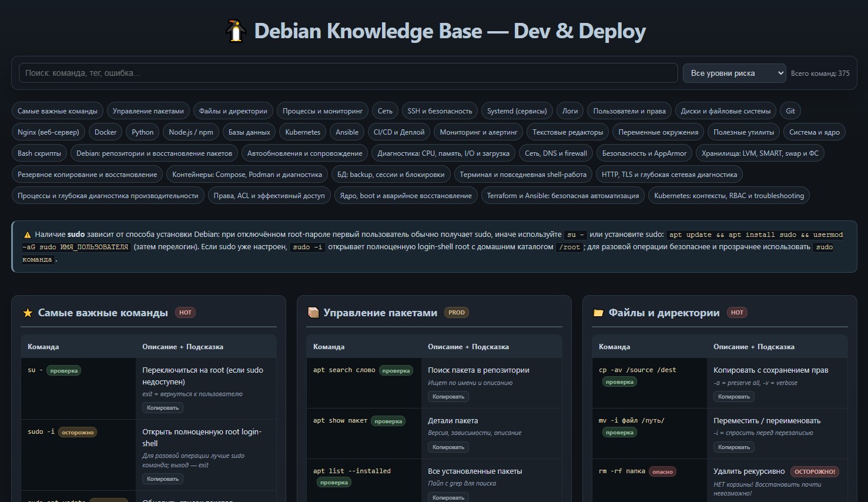868x502 pixels.
Task: Jump to the Ansible category
Action: point(347,132)
